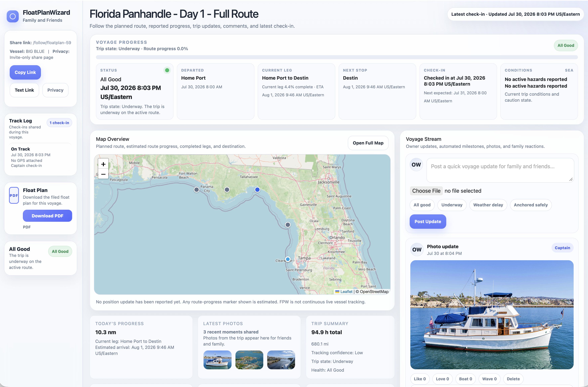Click the OpenStreetMap attribution link
Screen dimensions: 588x387
point(374,292)
